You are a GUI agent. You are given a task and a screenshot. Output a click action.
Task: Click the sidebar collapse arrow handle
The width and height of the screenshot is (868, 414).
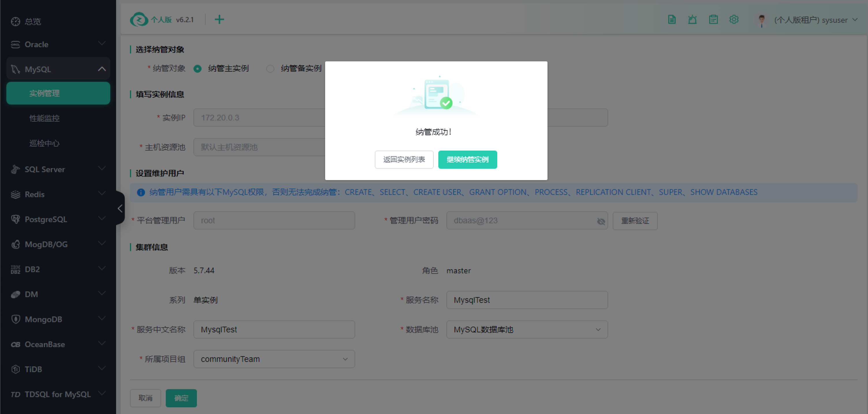tap(120, 208)
